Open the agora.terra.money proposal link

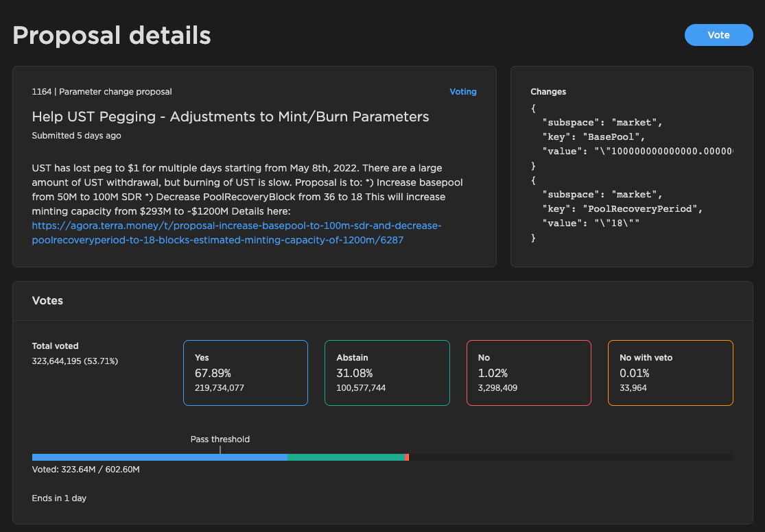[237, 233]
